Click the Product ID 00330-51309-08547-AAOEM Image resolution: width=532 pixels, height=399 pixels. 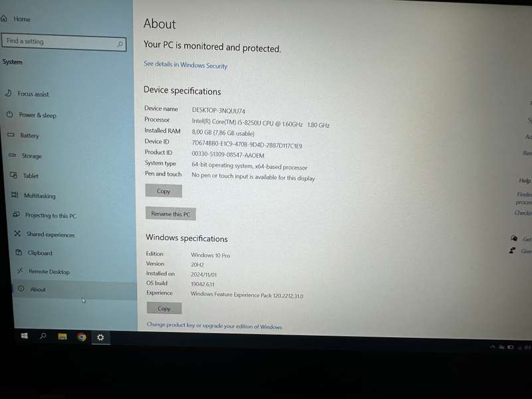pos(228,155)
